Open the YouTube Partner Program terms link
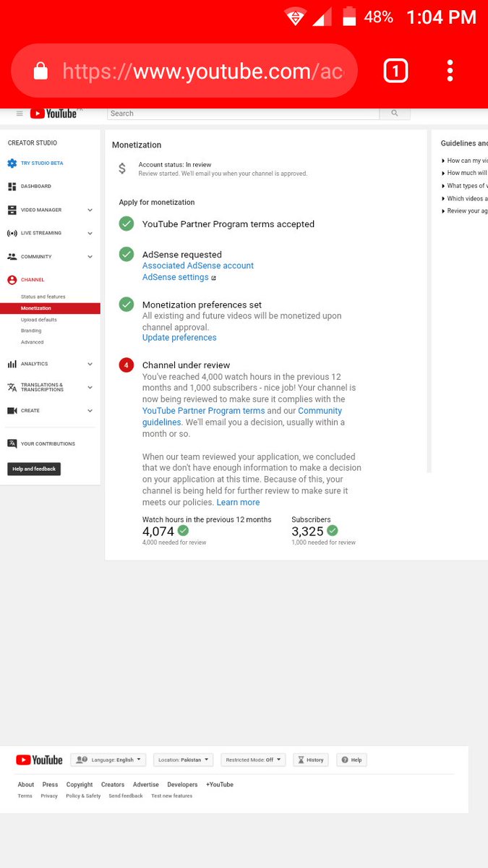This screenshot has height=868, width=488. (x=204, y=411)
